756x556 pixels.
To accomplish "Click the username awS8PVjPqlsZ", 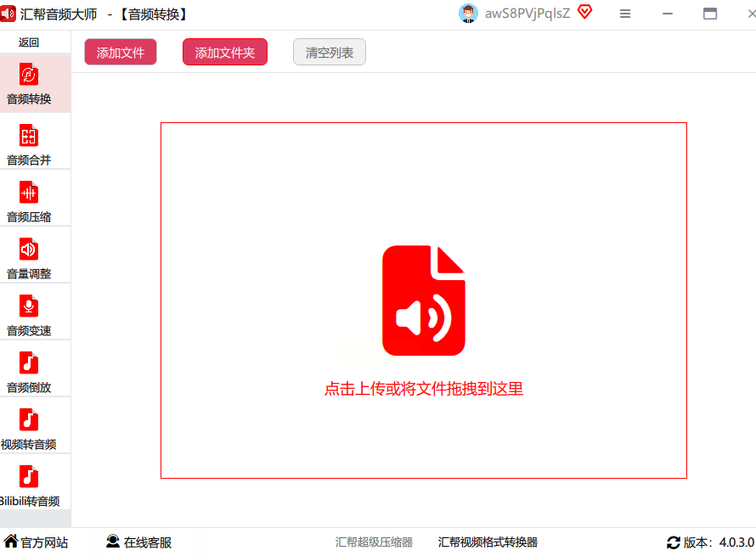I will click(528, 14).
